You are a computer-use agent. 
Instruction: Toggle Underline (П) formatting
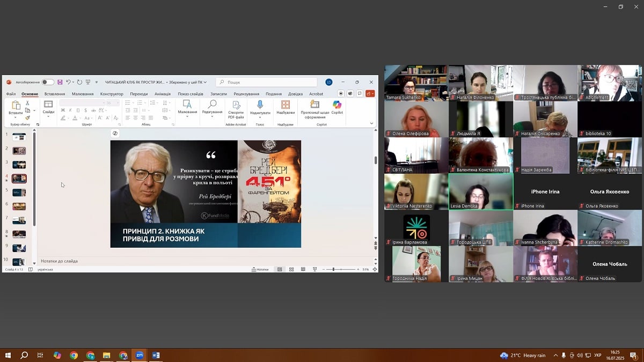click(77, 110)
